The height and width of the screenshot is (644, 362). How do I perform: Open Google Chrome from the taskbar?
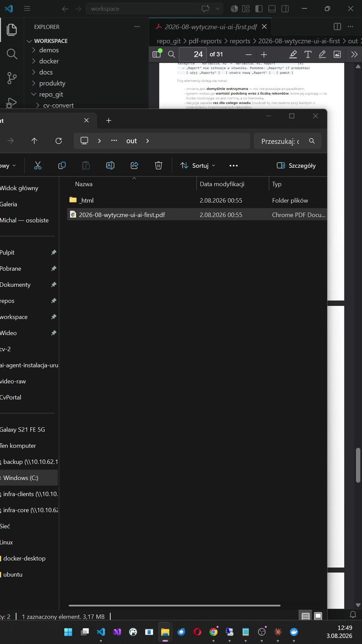(214, 632)
